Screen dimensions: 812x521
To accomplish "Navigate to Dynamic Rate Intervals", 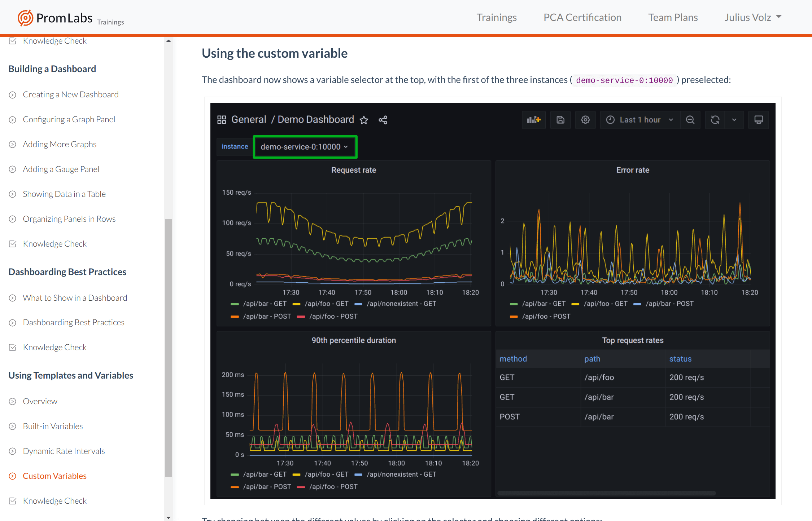I will (64, 451).
